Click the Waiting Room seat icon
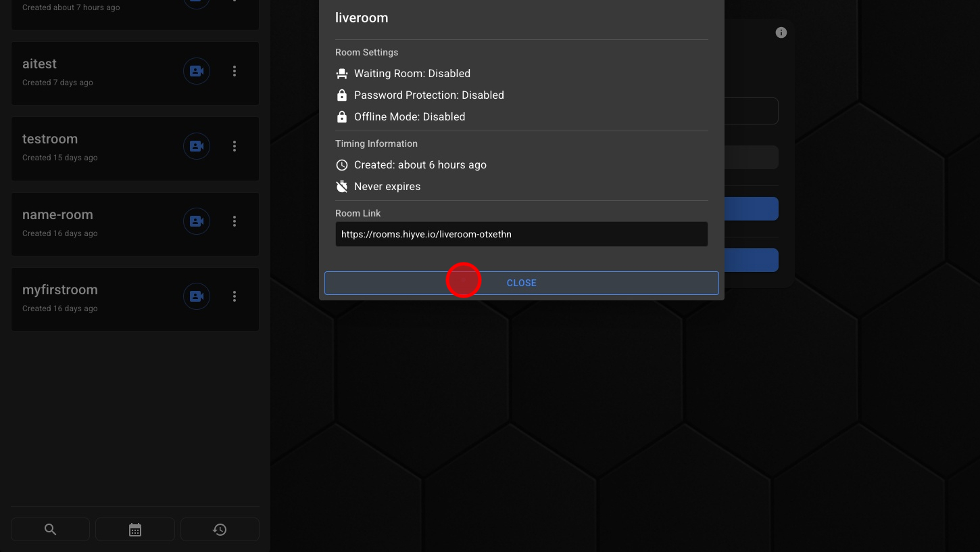The height and width of the screenshot is (552, 980). (x=342, y=74)
